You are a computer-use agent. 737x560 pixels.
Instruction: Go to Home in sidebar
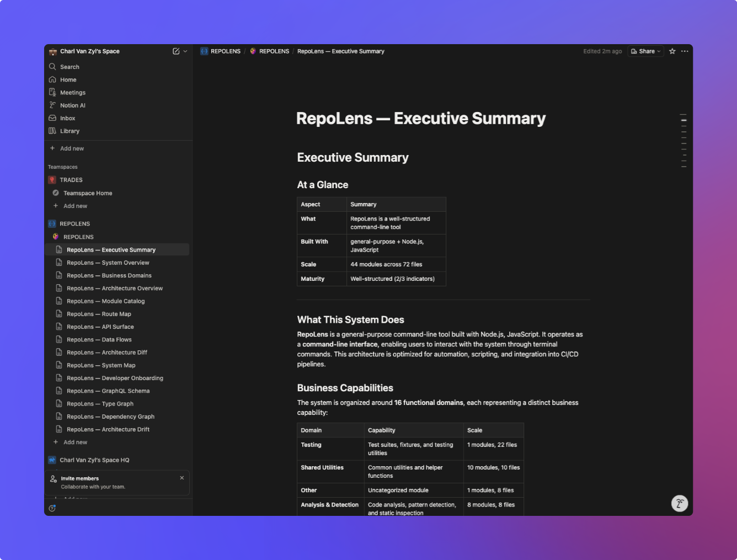(118, 79)
